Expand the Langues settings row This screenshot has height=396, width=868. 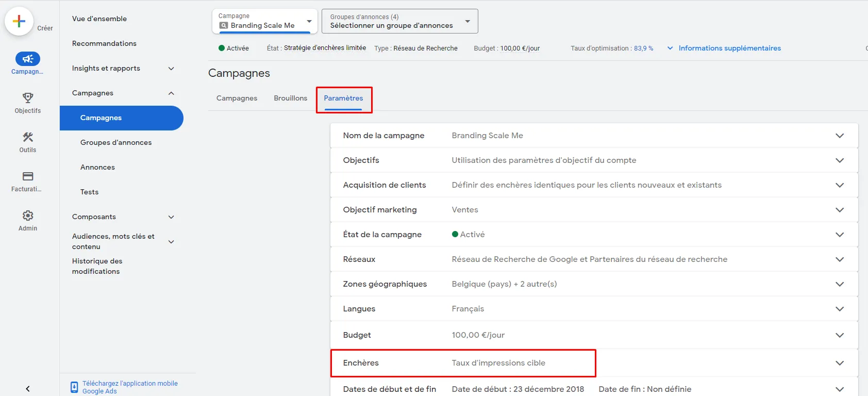click(x=840, y=309)
